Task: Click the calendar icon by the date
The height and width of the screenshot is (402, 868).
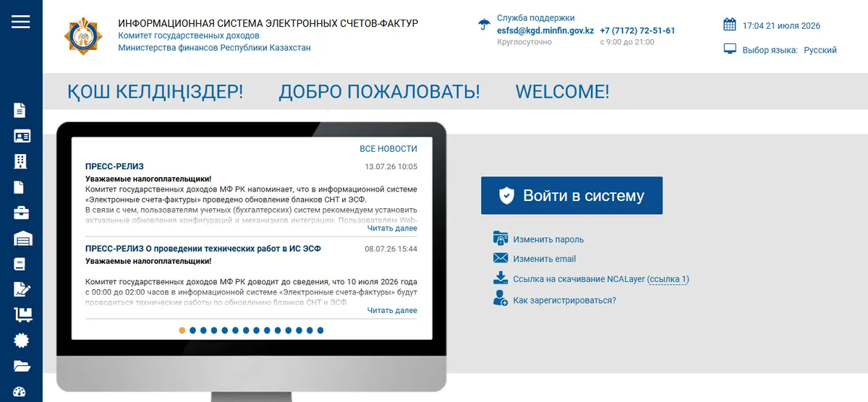Action: tap(730, 25)
